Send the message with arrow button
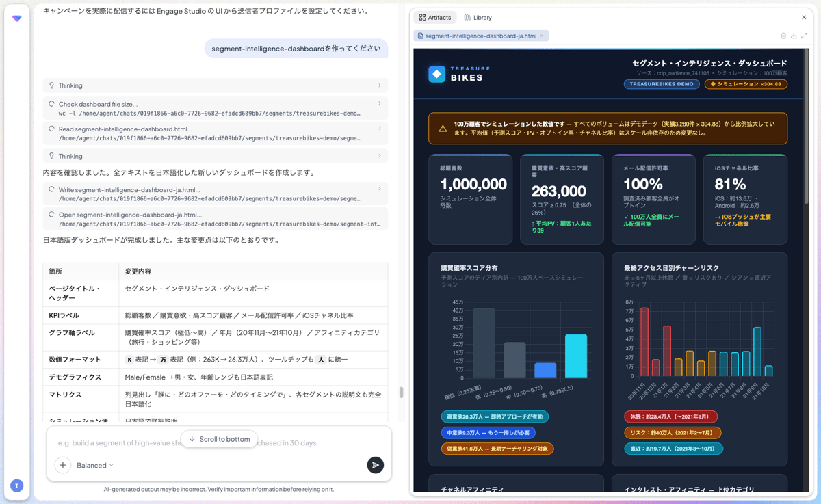This screenshot has height=504, width=821. click(375, 465)
